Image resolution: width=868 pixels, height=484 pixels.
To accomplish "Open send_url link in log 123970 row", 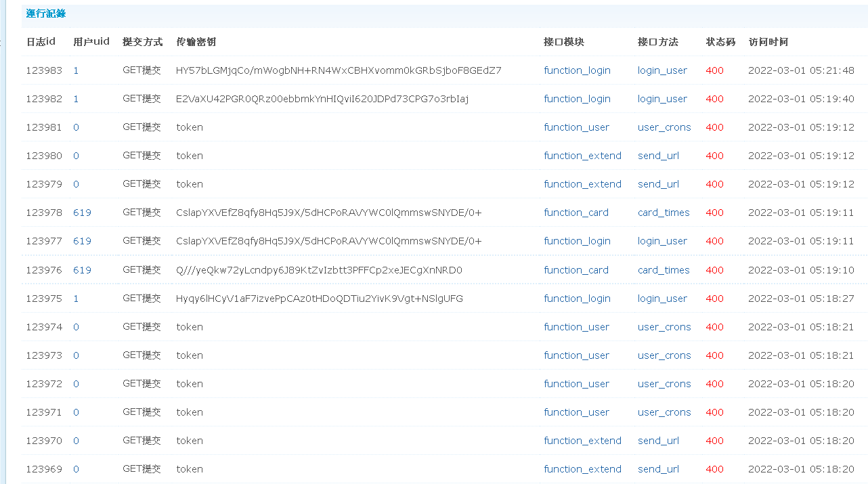I will [x=658, y=441].
